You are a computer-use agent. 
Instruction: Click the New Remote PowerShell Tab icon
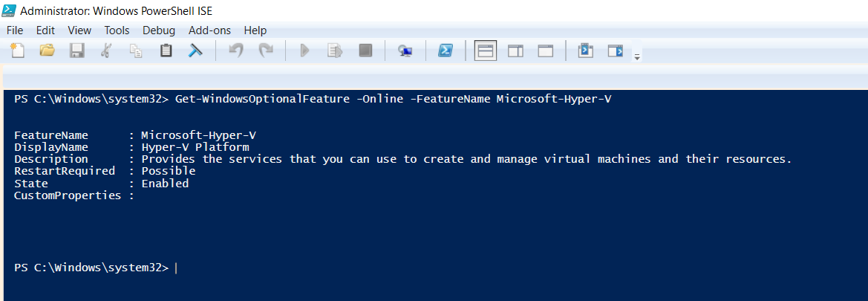(405, 51)
